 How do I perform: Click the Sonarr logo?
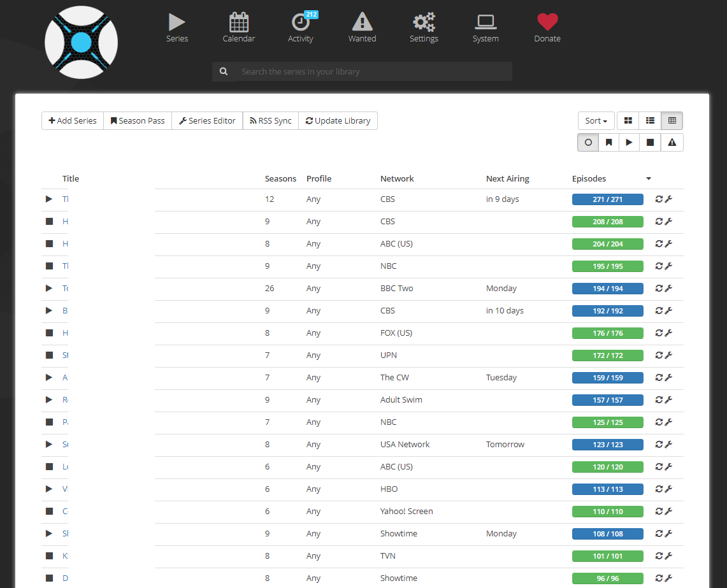[x=81, y=42]
